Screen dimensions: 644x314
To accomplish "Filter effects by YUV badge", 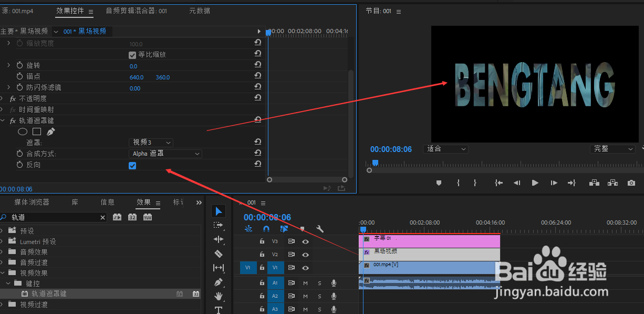I will tap(148, 217).
